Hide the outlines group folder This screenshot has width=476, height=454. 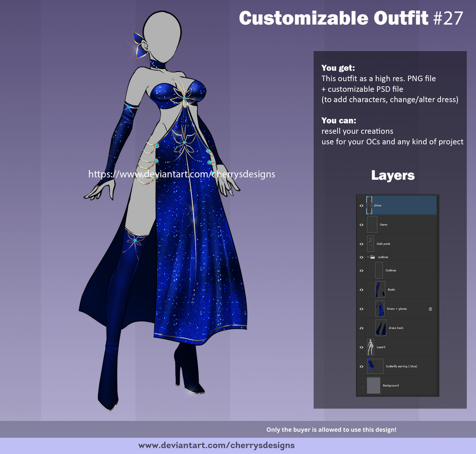pyautogui.click(x=361, y=257)
